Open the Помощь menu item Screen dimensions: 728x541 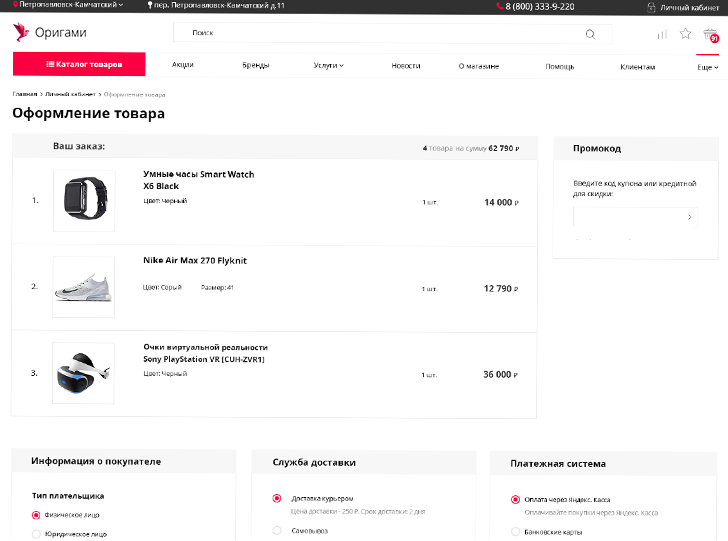(559, 67)
